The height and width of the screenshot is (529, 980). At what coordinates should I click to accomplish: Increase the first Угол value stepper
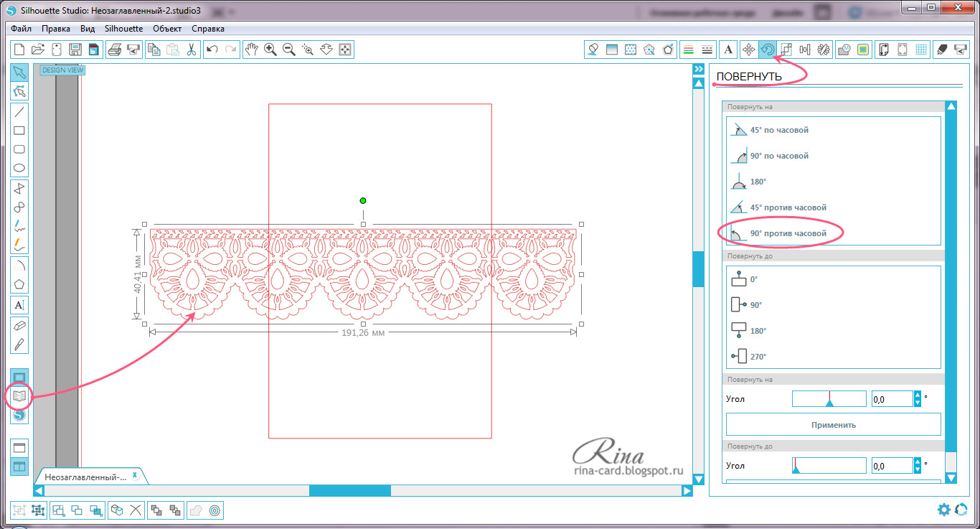[917, 395]
